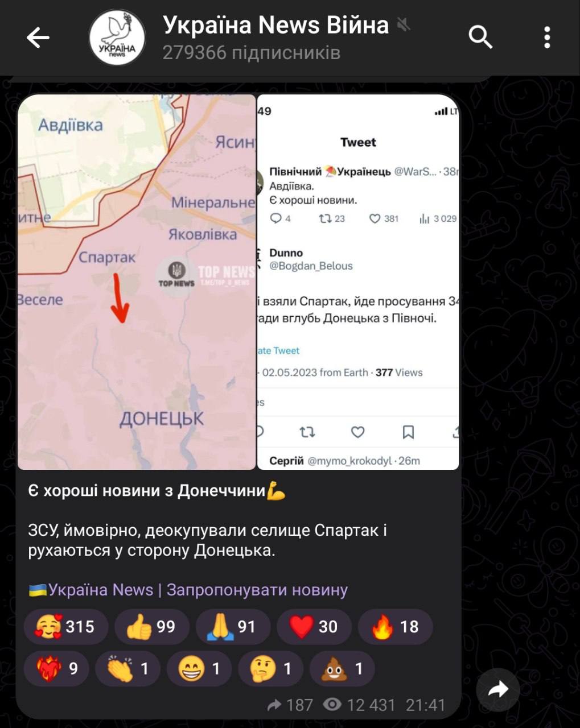This screenshot has width=580, height=728.
Task: Open Україна News channel avatar
Action: 117,38
